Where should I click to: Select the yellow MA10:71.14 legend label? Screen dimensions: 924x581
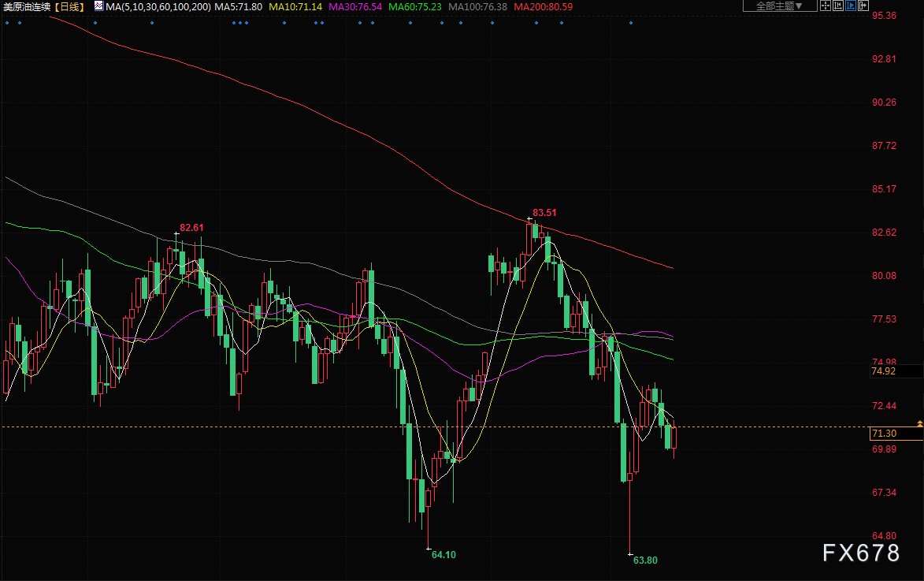[296, 6]
